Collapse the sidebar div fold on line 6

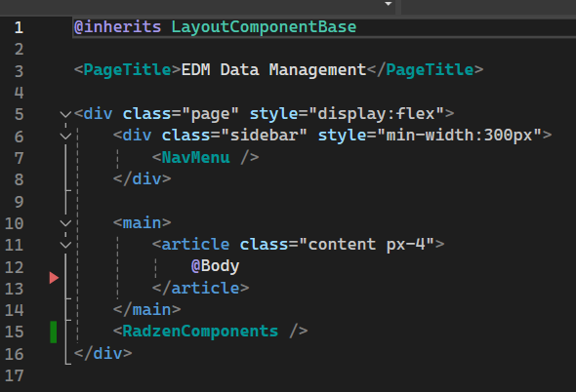pos(65,137)
